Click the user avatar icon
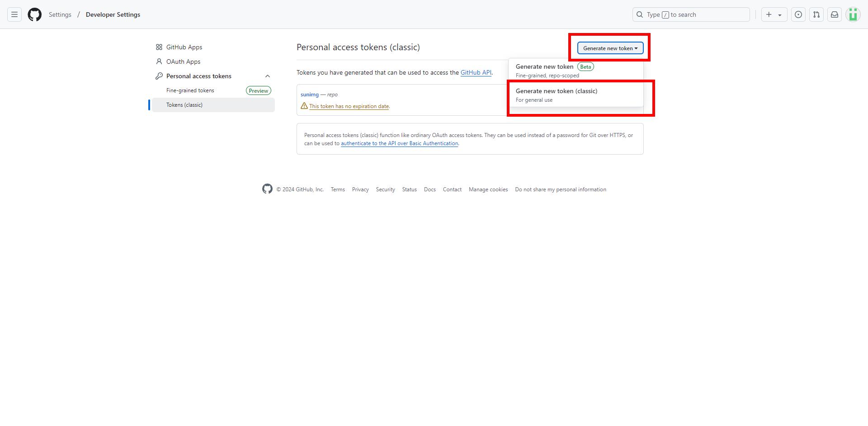 (853, 14)
